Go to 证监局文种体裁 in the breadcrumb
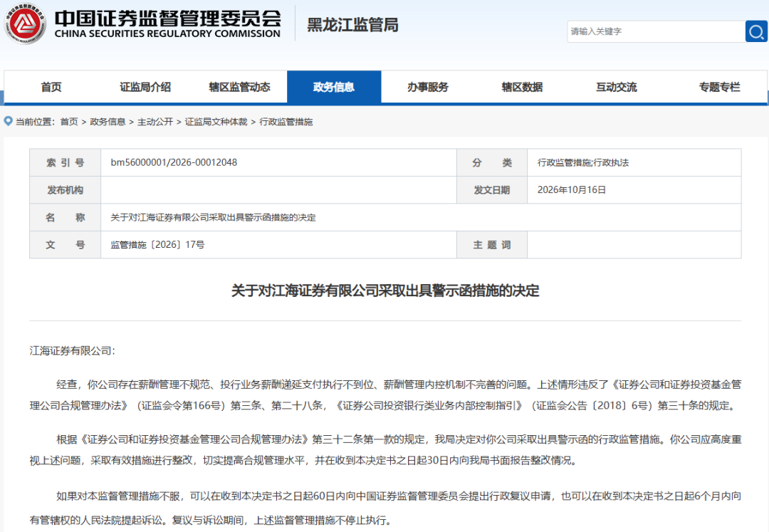 (x=216, y=122)
